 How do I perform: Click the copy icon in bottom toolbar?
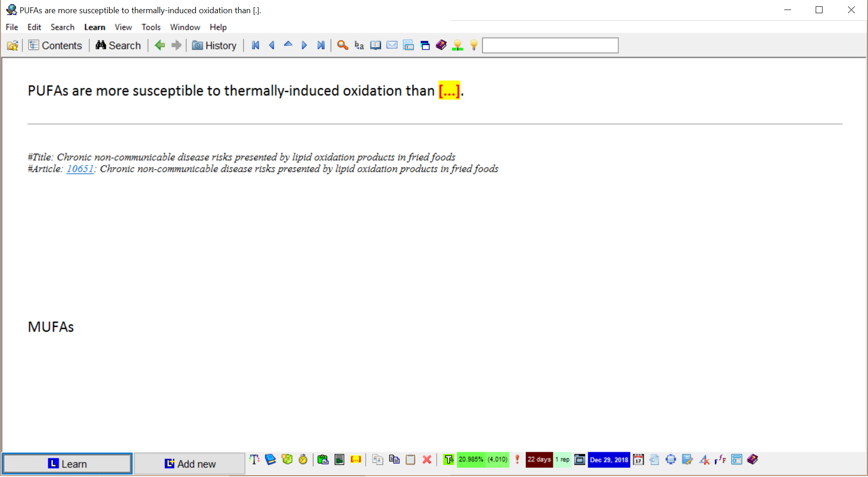click(394, 460)
